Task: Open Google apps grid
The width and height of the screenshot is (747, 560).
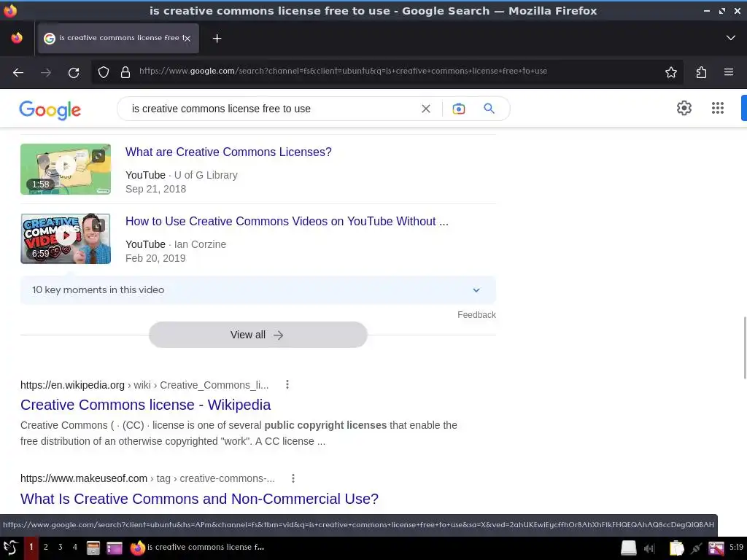Action: 718,108
